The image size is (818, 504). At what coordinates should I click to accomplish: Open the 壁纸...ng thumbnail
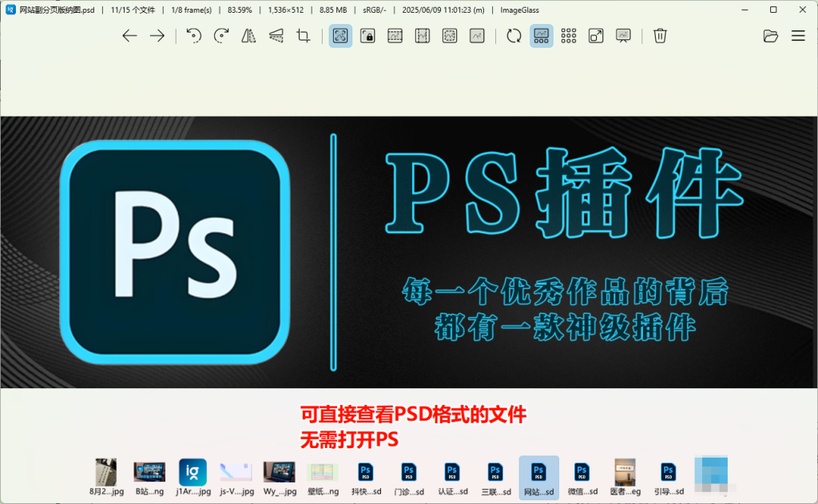click(x=323, y=478)
